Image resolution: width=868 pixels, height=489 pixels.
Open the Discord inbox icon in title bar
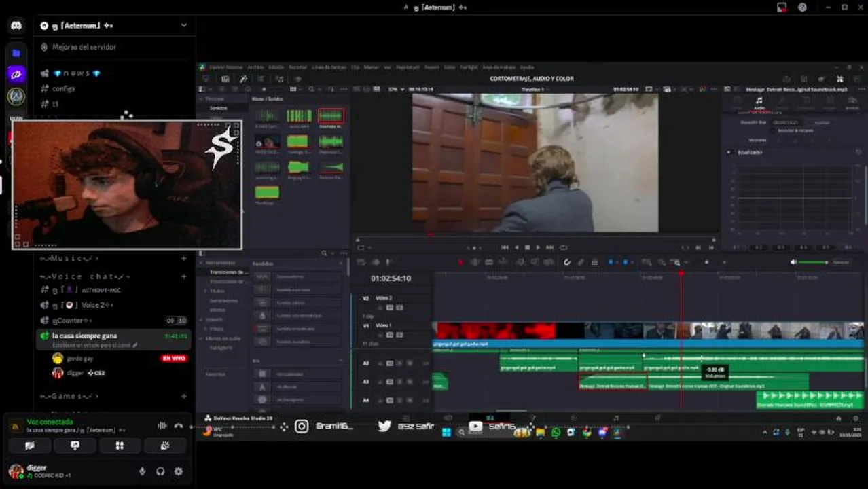782,7
